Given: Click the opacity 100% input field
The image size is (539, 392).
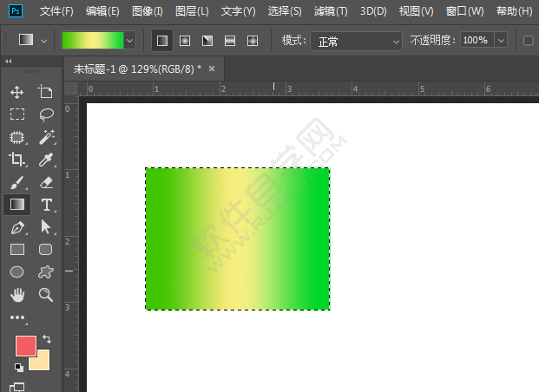Looking at the screenshot, I should coord(477,41).
